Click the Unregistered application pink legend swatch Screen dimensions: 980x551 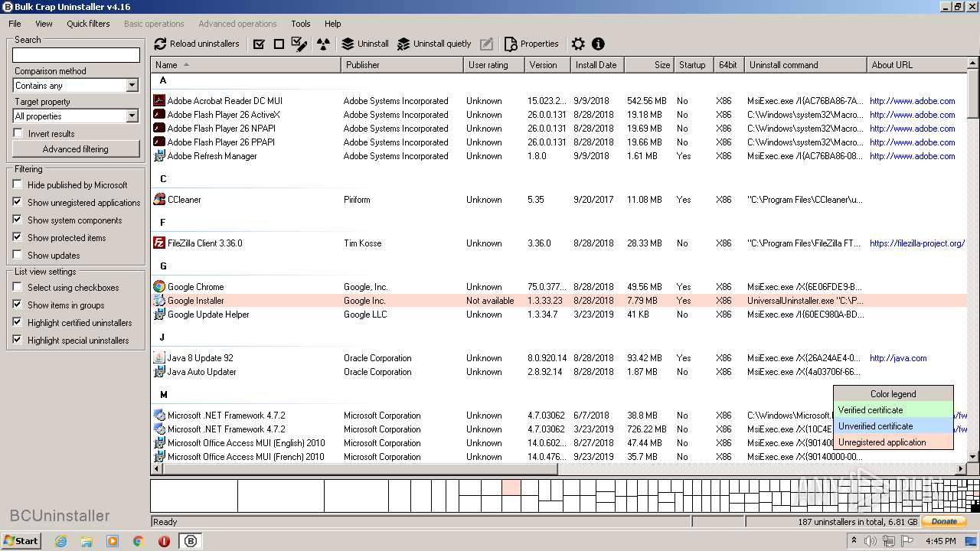coord(893,442)
